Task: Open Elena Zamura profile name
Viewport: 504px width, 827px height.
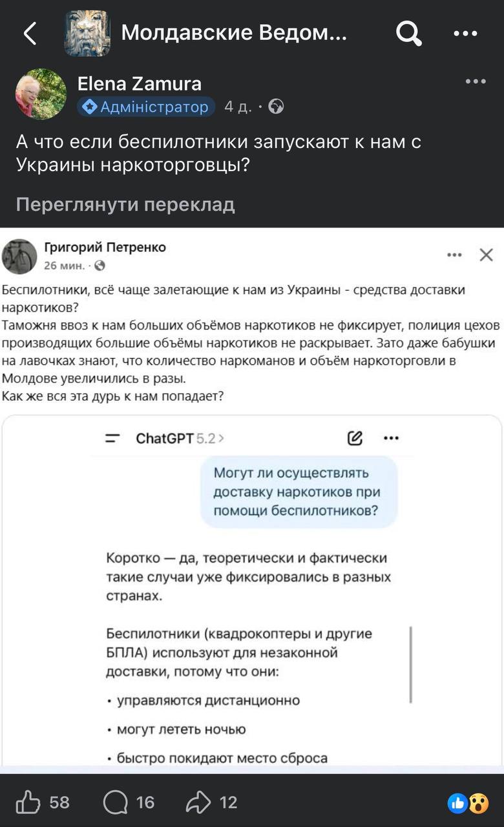Action: click(x=139, y=83)
